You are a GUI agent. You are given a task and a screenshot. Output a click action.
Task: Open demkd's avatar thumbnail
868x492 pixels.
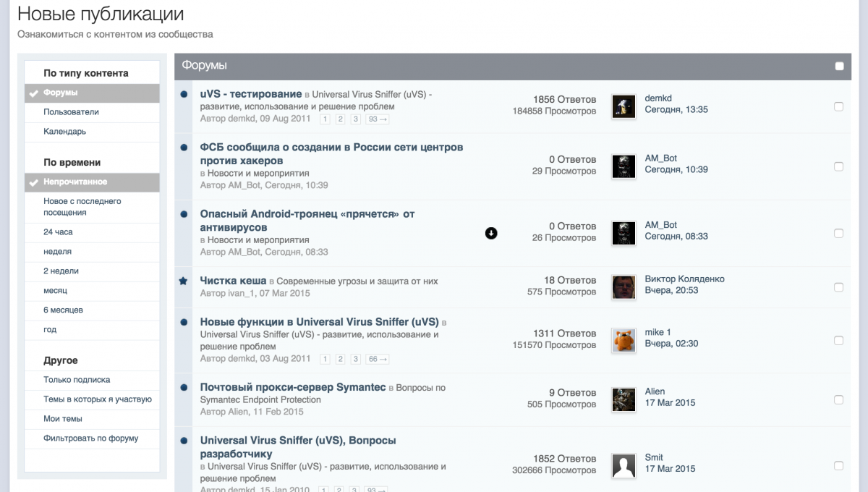click(624, 106)
